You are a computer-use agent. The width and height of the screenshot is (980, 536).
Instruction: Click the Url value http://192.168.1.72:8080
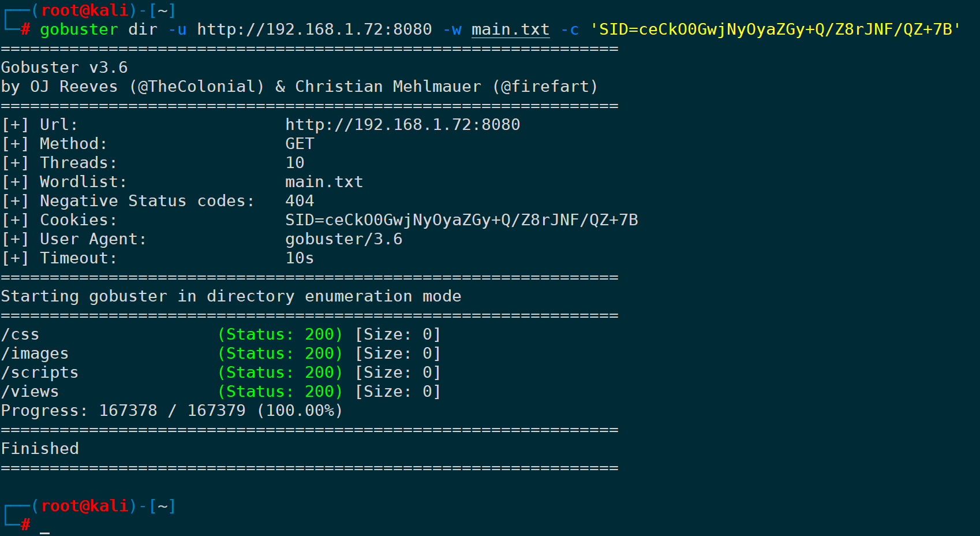coord(403,125)
